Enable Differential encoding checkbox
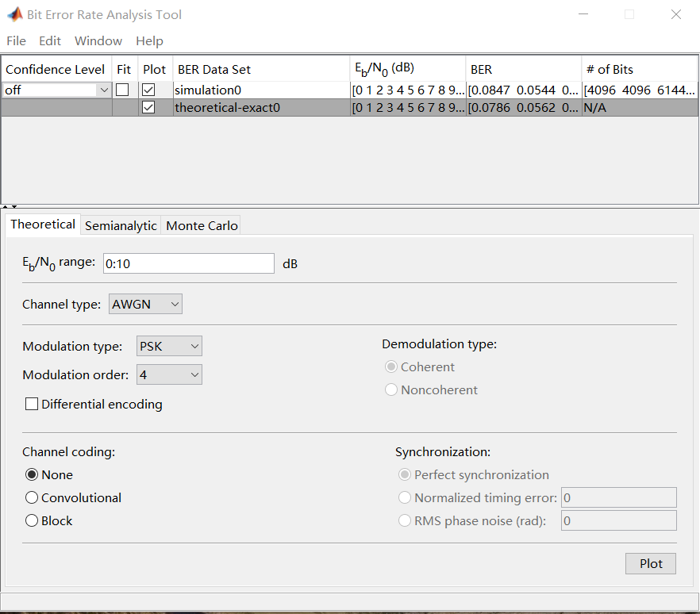700x614 pixels. 32,405
